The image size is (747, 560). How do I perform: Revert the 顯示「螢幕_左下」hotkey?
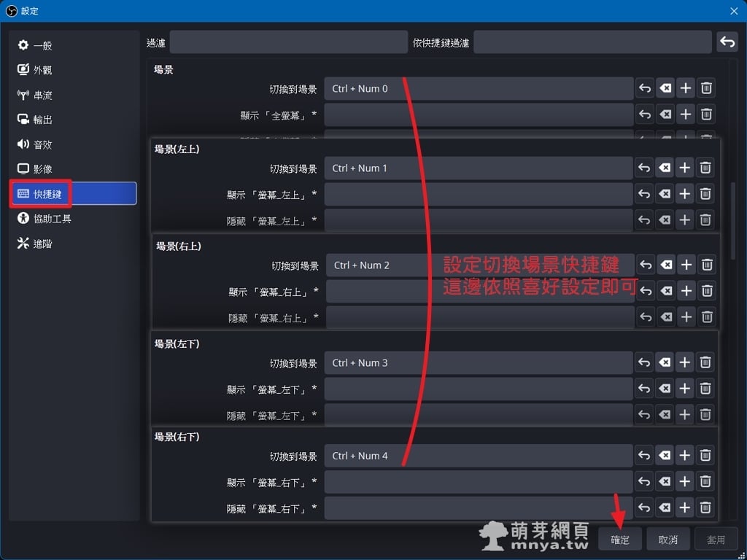coord(644,389)
